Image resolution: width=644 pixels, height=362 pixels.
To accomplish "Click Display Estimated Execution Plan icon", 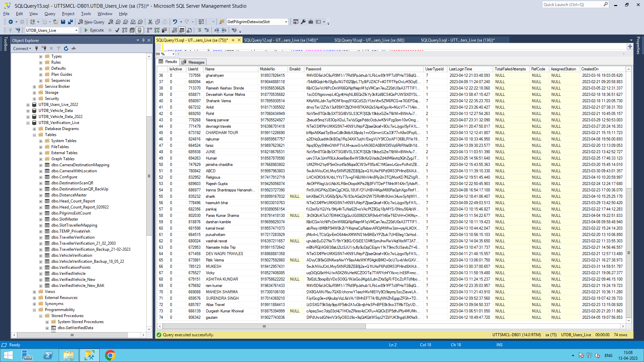I will 125,31.
